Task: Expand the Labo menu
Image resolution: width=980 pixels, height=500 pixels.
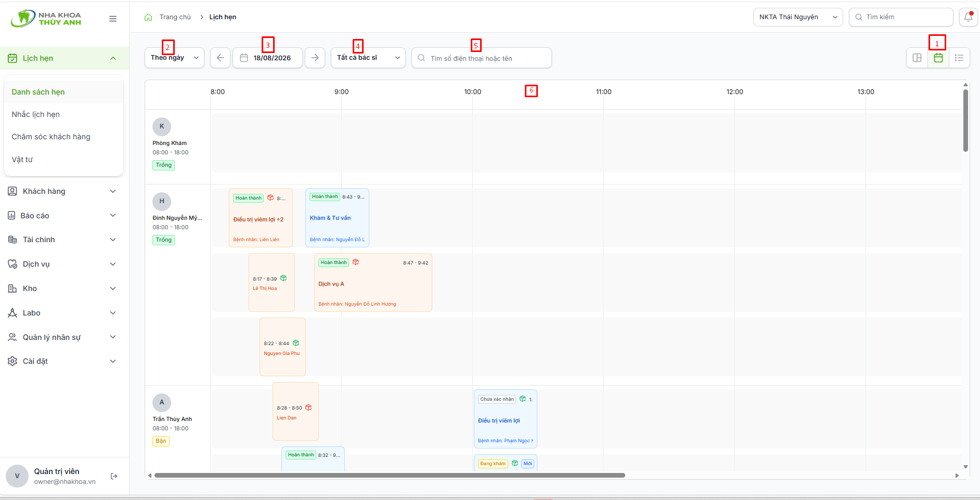Action: pyautogui.click(x=65, y=313)
